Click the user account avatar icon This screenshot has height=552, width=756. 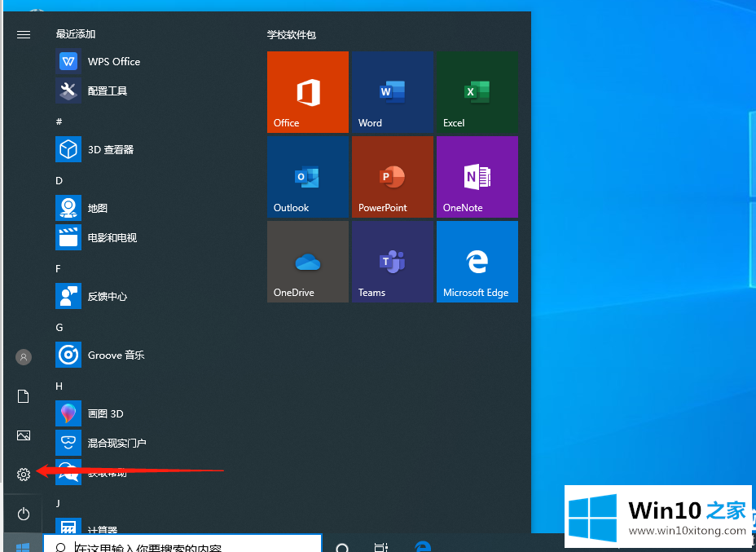(x=24, y=357)
